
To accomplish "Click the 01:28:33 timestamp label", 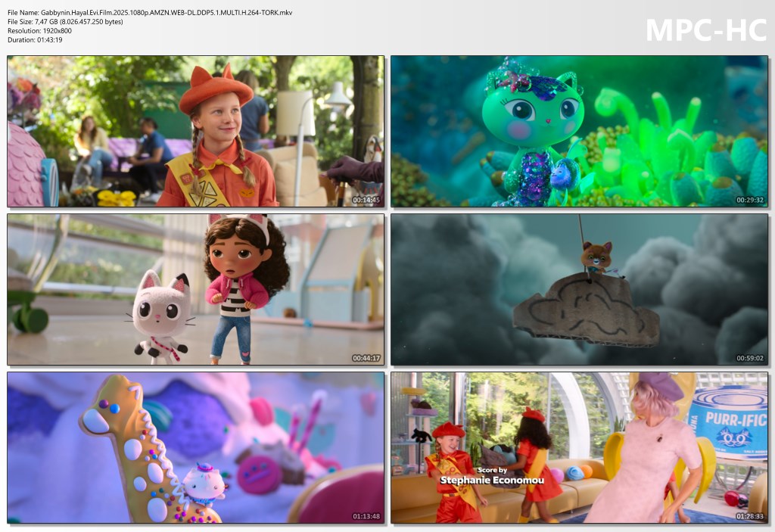I will pos(750,517).
